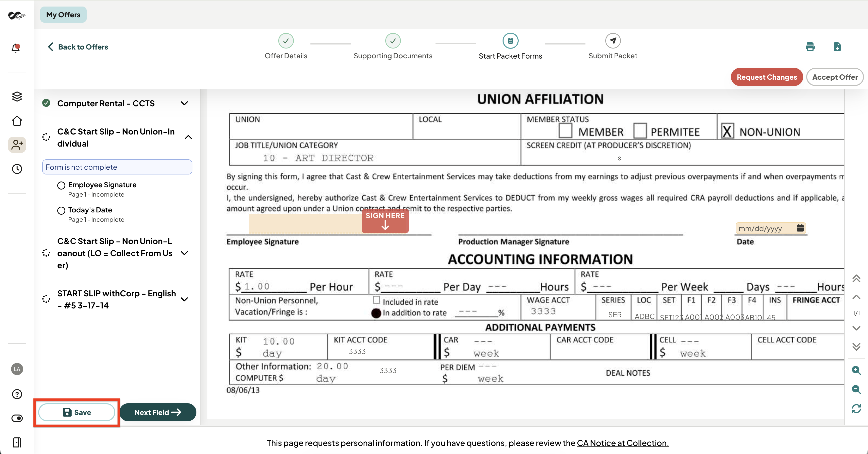
Task: Go to the Supporting Documents step label
Action: coord(393,56)
